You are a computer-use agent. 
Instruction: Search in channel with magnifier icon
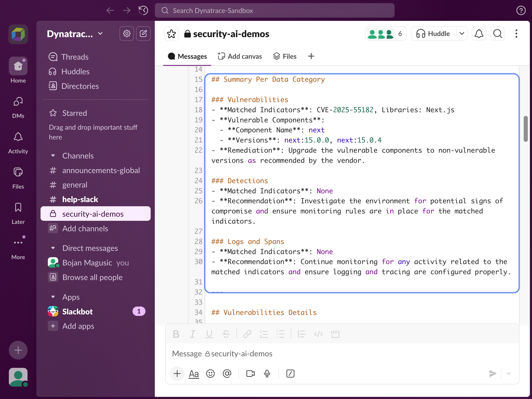tap(497, 33)
